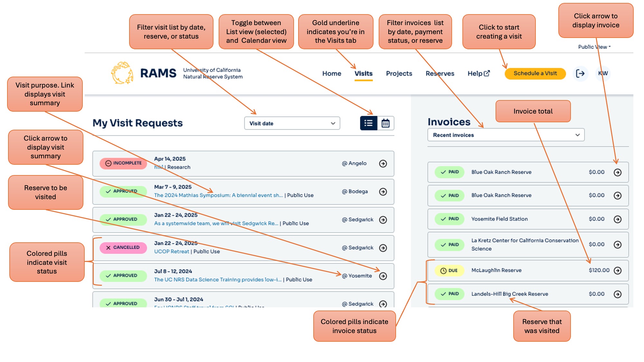Image resolution: width=644 pixels, height=362 pixels.
Task: Click the RAMS wreath logo
Action: pyautogui.click(x=122, y=73)
